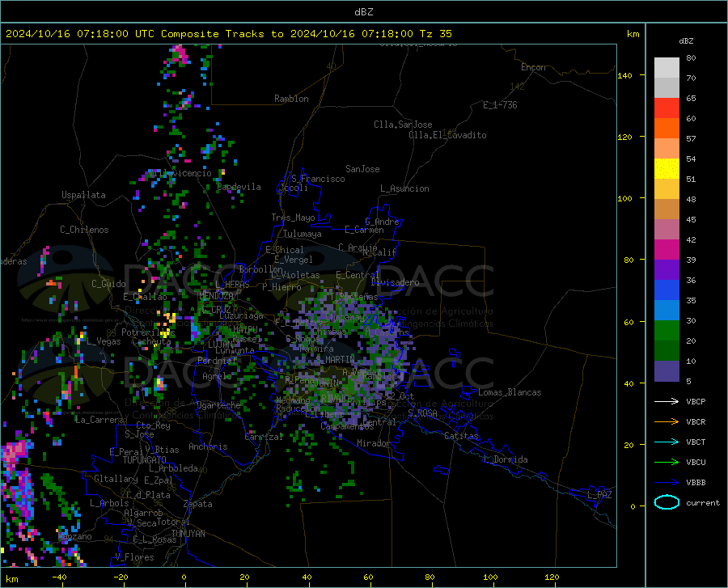Screen dimensions: 728x588
Task: Click the white VBCP arrow in legend
Action: point(667,401)
